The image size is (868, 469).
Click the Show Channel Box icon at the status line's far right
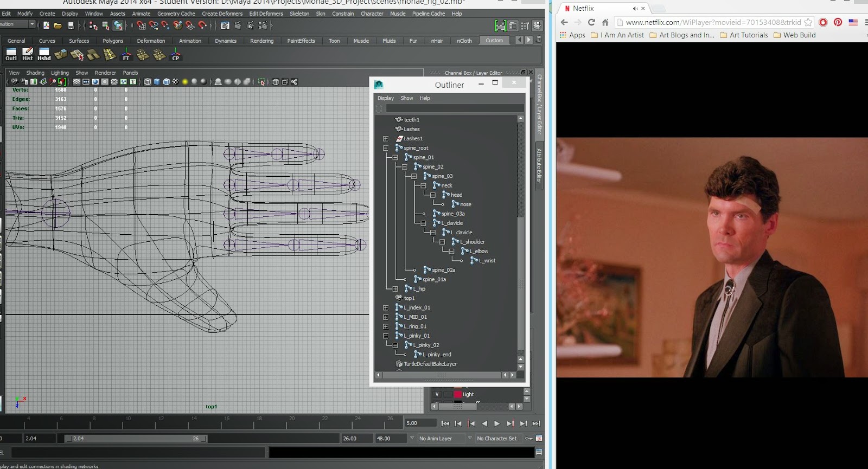537,25
